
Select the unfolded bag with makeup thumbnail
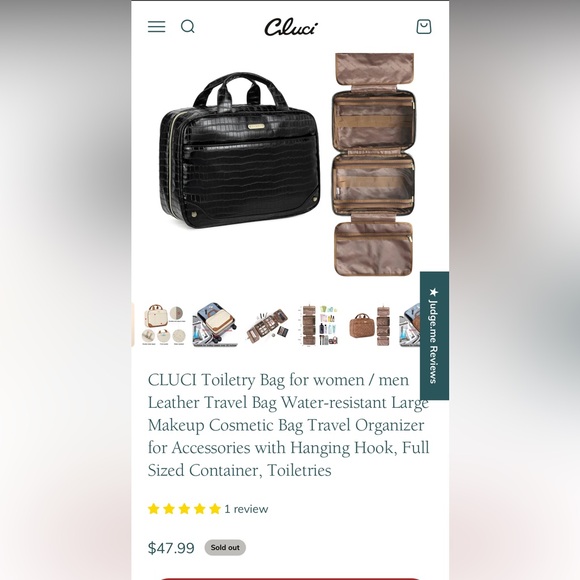(x=267, y=326)
